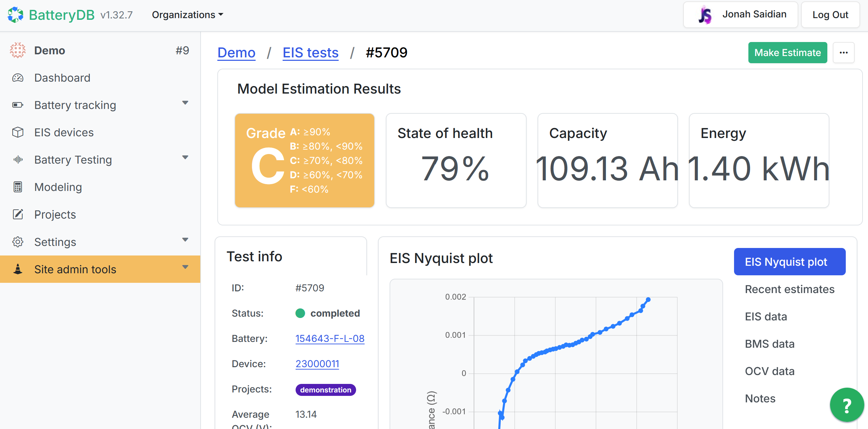Open the BMS data tab
The height and width of the screenshot is (429, 868).
770,344
